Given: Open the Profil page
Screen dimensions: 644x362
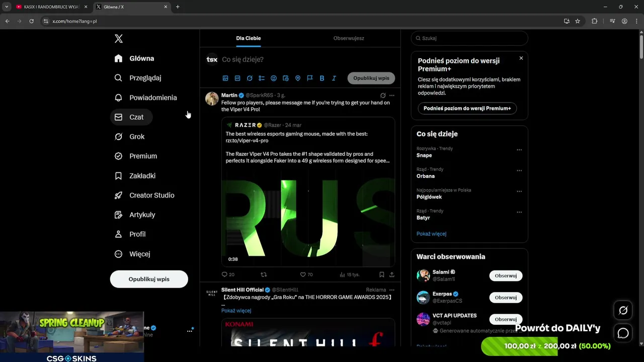Looking at the screenshot, I should tap(130, 234).
